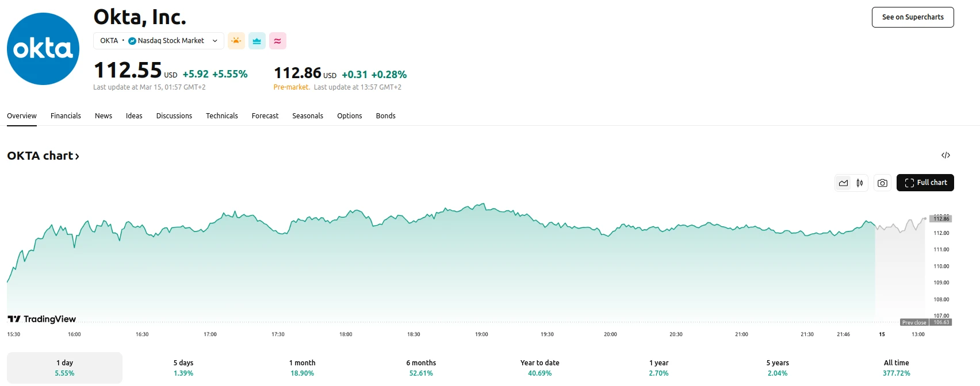Switch to the Technicals tab
The image size is (980, 386).
click(x=221, y=115)
